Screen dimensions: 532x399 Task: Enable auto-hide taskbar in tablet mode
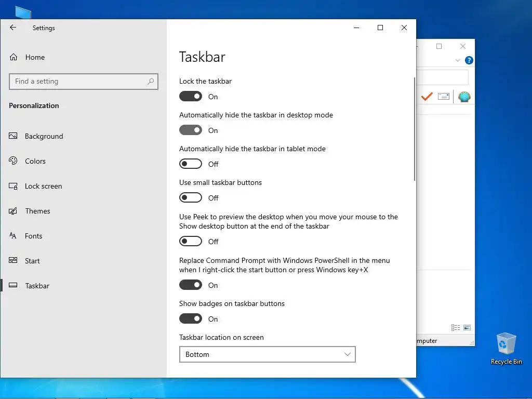191,164
